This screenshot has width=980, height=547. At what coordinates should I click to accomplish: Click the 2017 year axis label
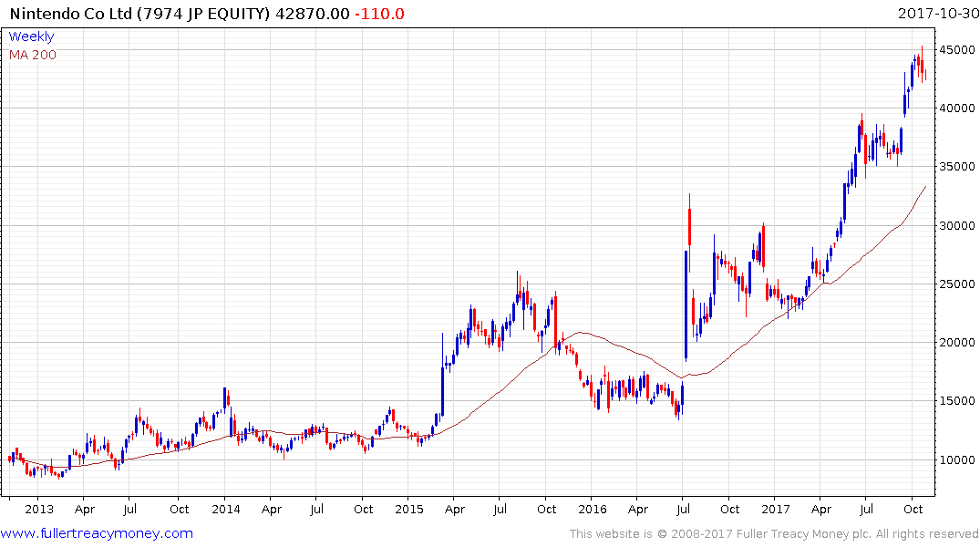tap(776, 509)
